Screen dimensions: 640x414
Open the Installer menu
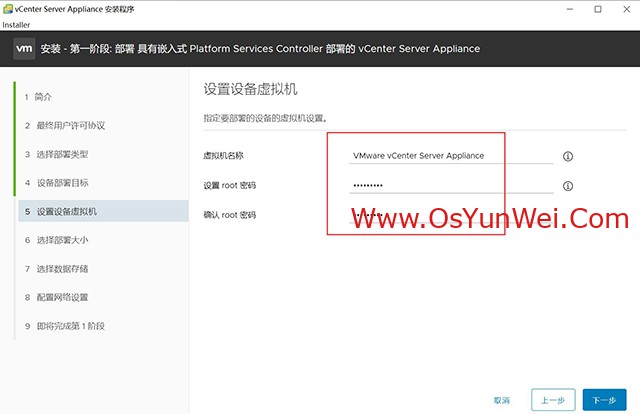point(16,25)
